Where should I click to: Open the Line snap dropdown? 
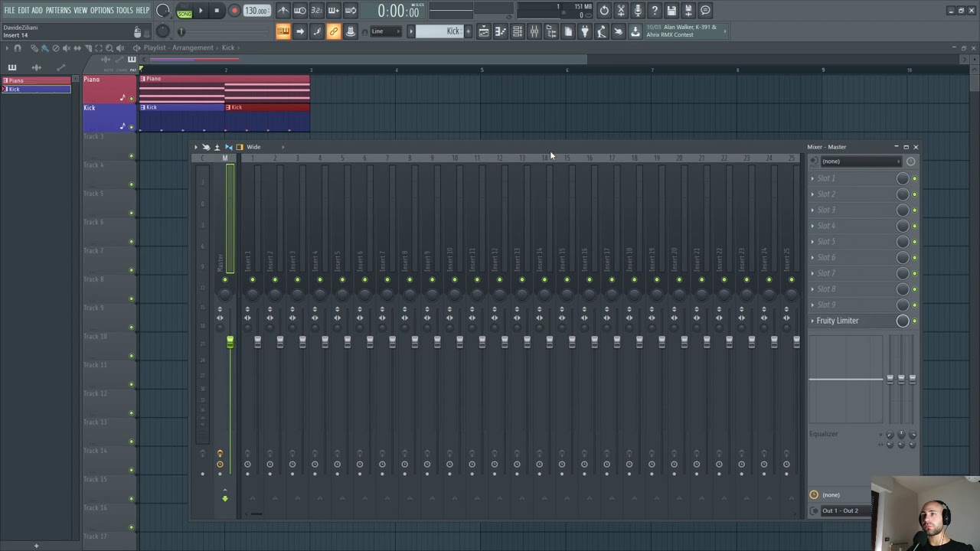[385, 31]
